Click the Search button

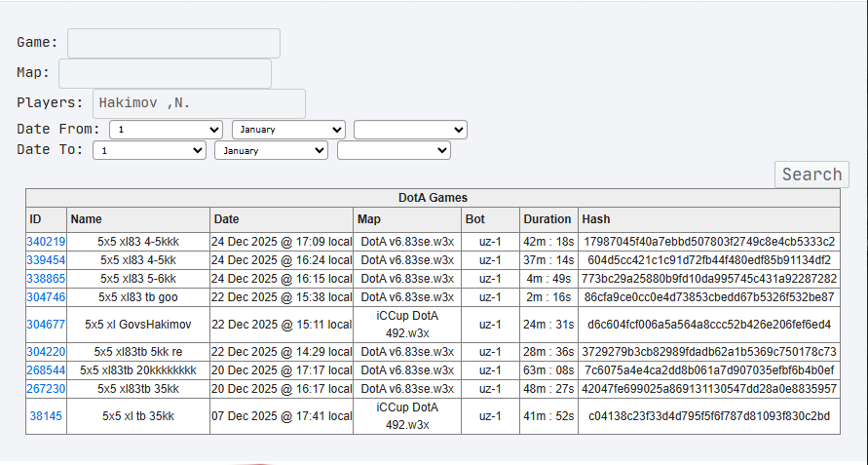coord(811,174)
